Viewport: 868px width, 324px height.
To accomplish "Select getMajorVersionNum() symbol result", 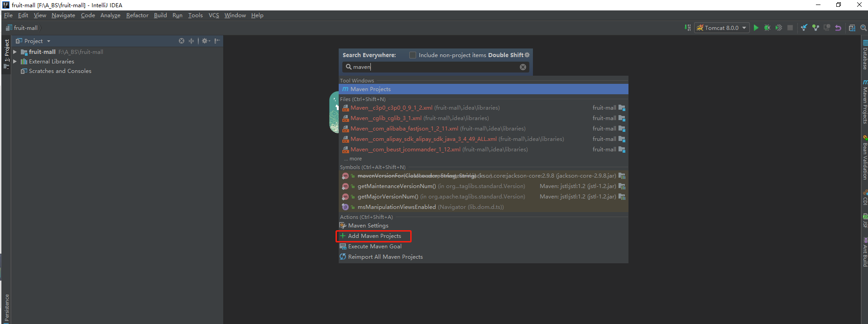I will pos(483,197).
